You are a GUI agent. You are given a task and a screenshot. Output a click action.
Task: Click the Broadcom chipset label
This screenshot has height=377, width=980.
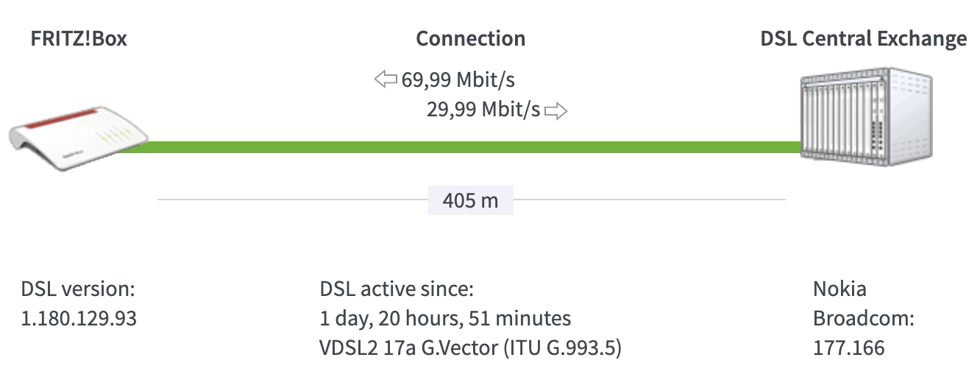(x=853, y=318)
